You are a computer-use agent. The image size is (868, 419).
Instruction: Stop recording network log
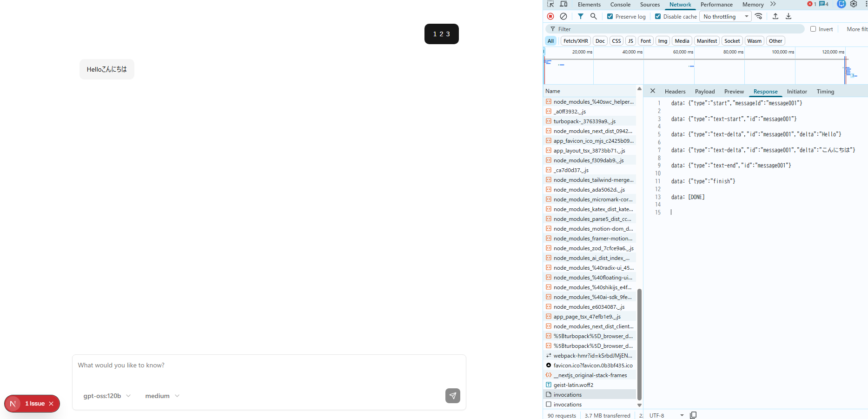point(550,16)
